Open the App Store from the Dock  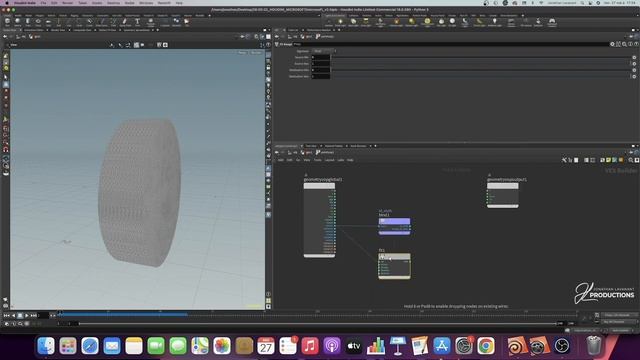click(442, 346)
